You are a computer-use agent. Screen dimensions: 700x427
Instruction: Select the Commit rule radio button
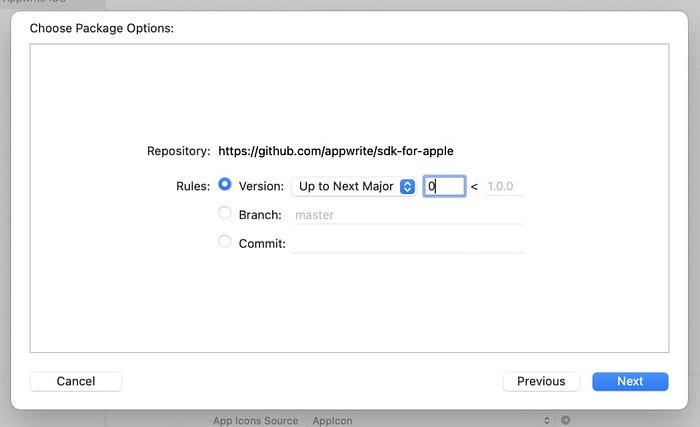pyautogui.click(x=225, y=242)
